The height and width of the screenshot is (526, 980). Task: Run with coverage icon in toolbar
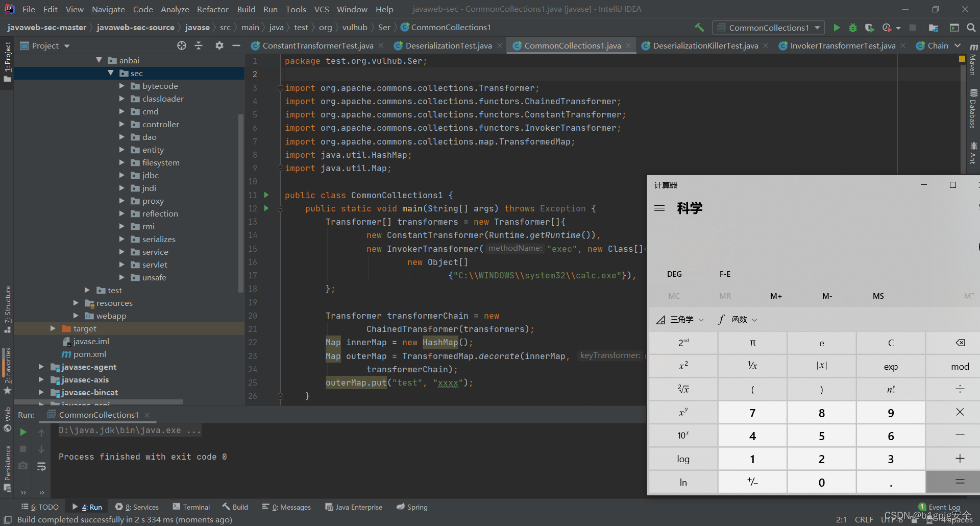[x=870, y=28]
